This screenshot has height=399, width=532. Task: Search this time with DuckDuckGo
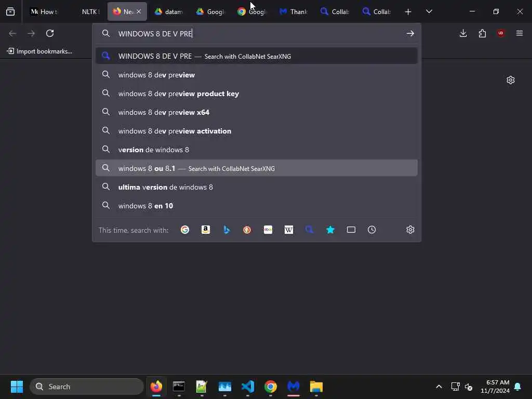pyautogui.click(x=247, y=230)
